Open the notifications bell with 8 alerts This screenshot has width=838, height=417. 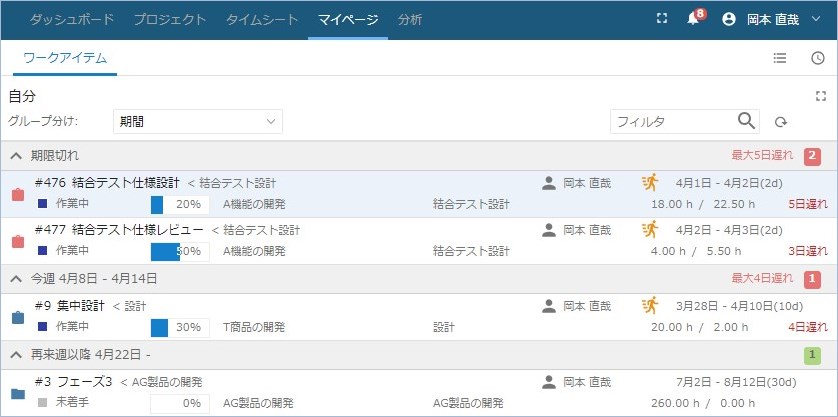point(693,19)
